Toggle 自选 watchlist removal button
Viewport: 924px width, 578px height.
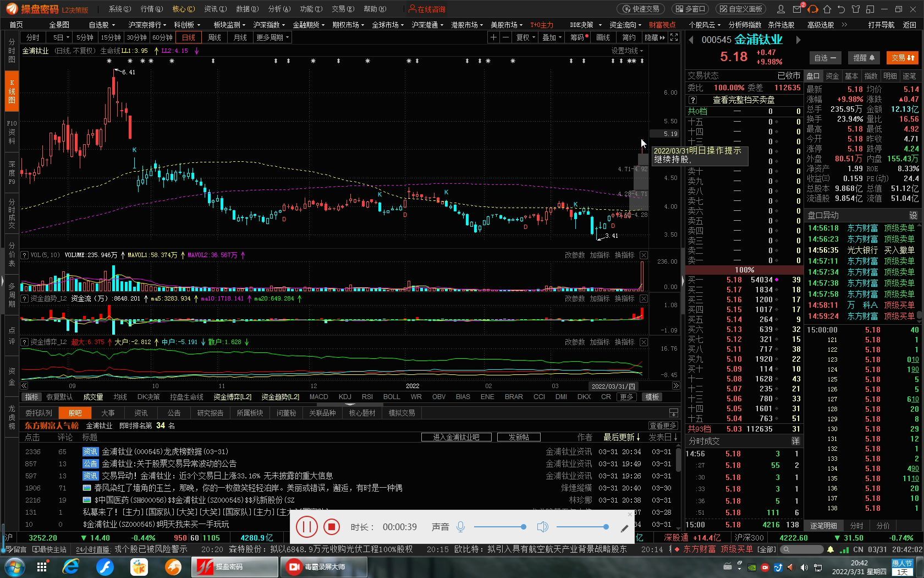[825, 58]
